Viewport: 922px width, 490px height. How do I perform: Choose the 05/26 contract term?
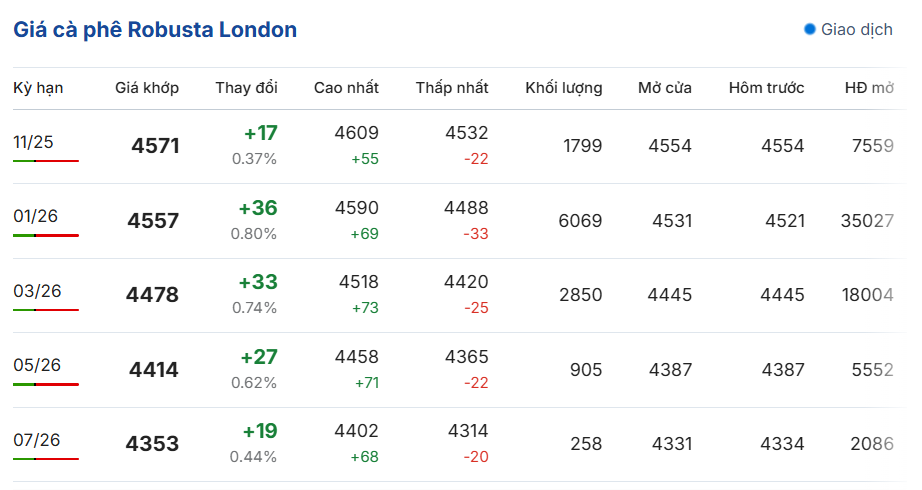point(37,365)
